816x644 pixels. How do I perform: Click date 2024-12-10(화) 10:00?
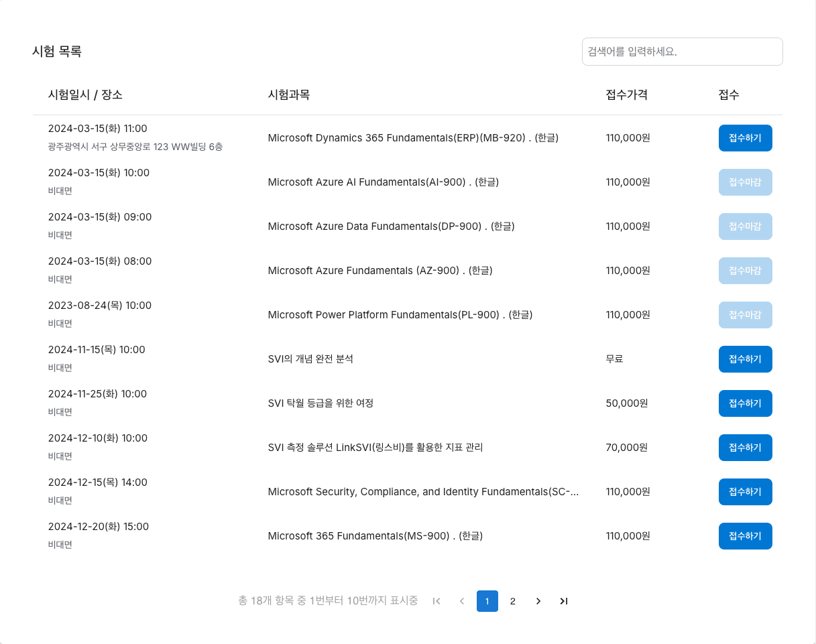coord(98,438)
